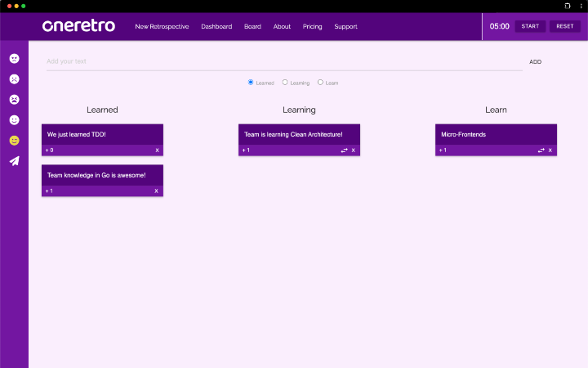Click swap arrows on Clean Architecture card

[x=344, y=150]
